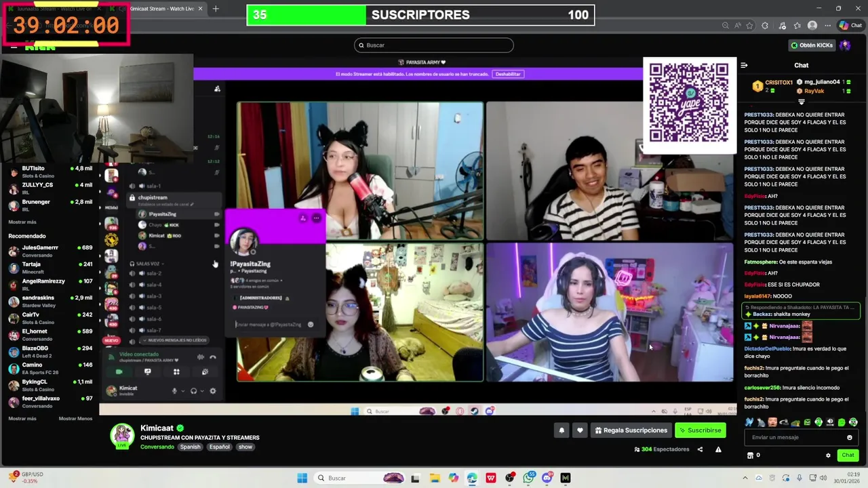Open Discord from taskbar
The width and height of the screenshot is (868, 488).
[547, 478]
